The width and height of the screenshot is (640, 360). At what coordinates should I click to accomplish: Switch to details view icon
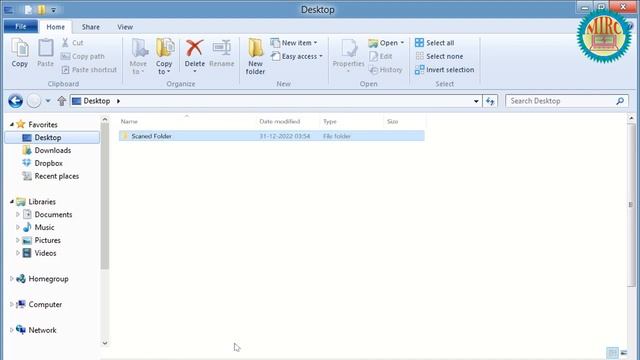[x=612, y=353]
